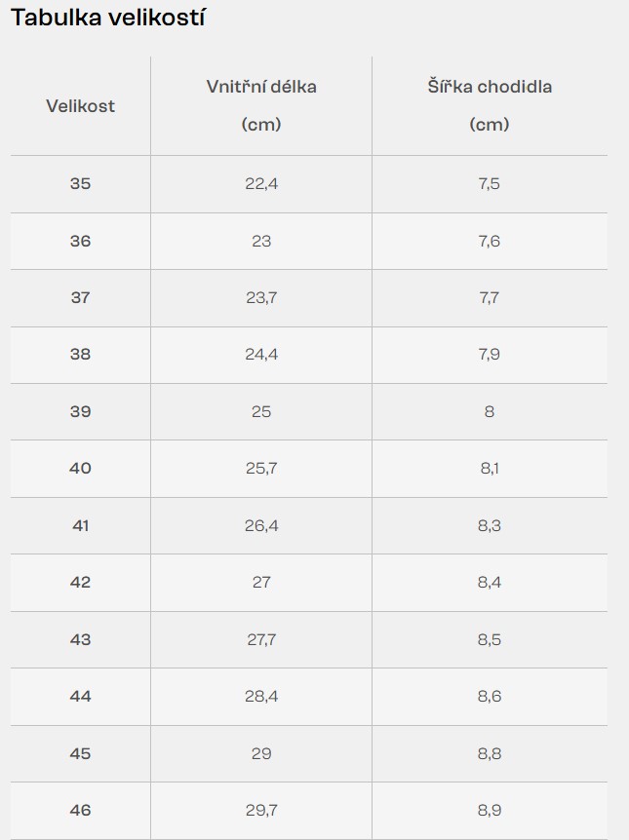
Task: Select the "Velikost" column header
Action: [80, 105]
